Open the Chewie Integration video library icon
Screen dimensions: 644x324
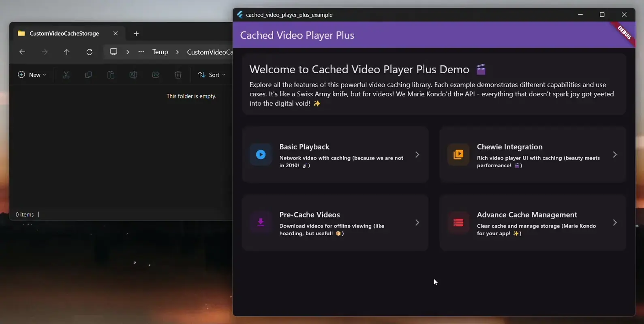458,154
